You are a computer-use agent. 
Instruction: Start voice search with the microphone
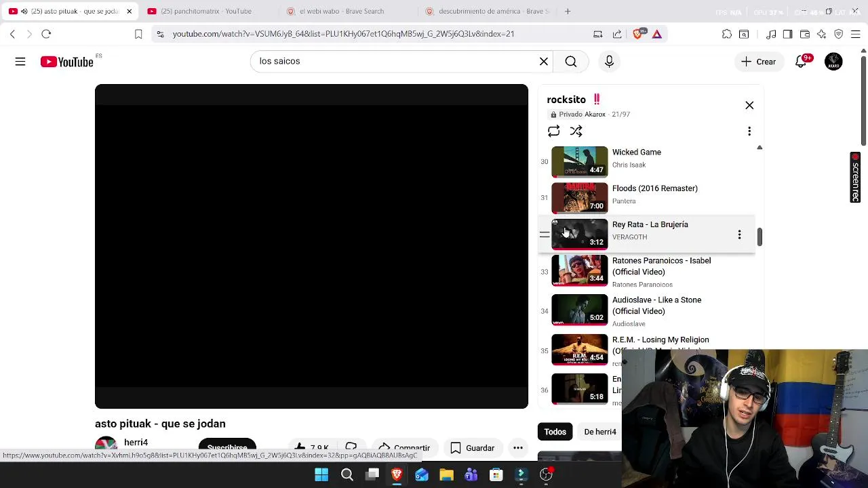609,62
